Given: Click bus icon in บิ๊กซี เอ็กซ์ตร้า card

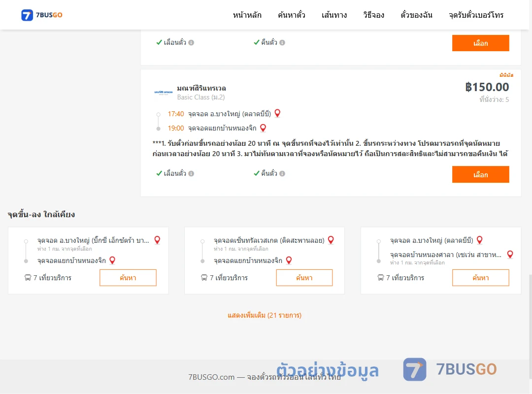Looking at the screenshot, I should pos(28,278).
